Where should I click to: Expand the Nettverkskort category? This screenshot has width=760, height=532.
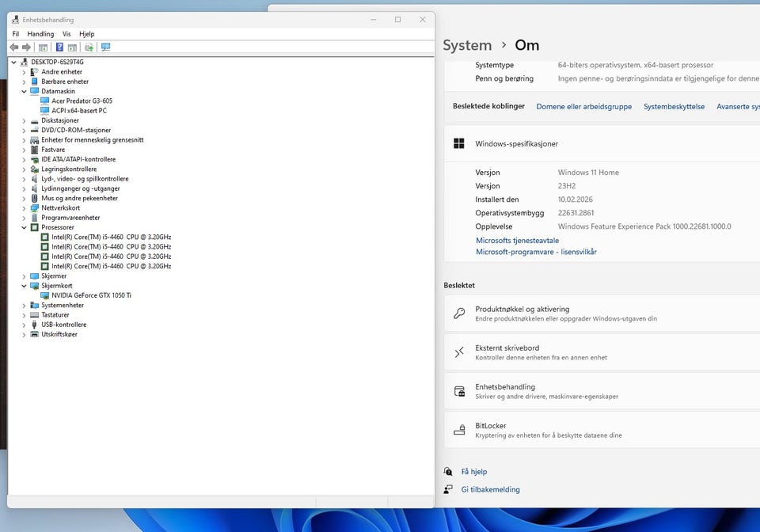point(24,208)
